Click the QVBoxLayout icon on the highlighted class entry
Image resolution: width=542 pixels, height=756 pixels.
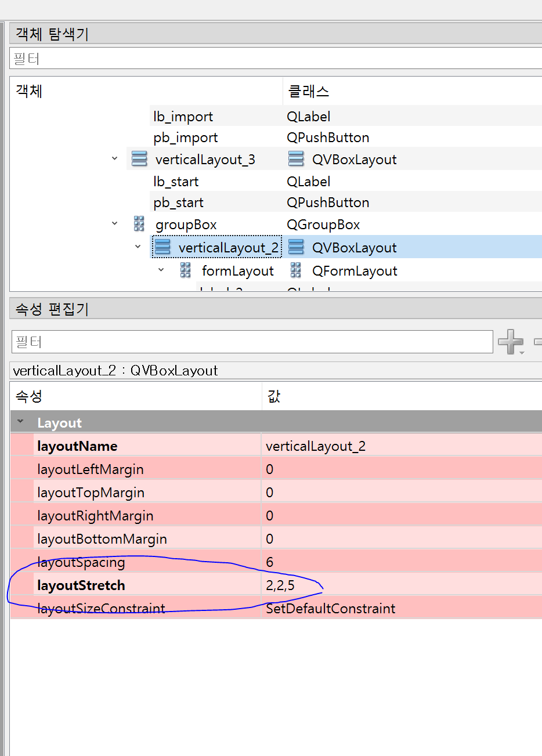point(297,247)
